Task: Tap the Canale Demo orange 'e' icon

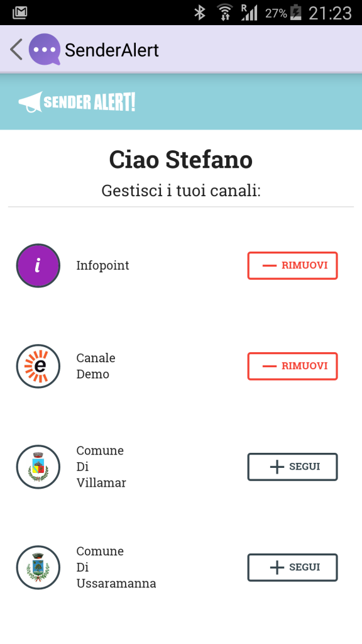Action: click(38, 366)
